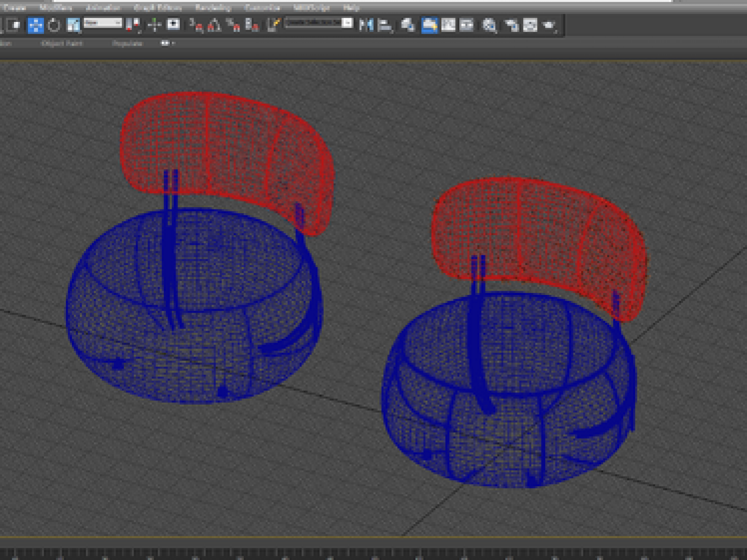This screenshot has height=560, width=747.
Task: Activate the Select and Scale tool
Action: coord(73,25)
